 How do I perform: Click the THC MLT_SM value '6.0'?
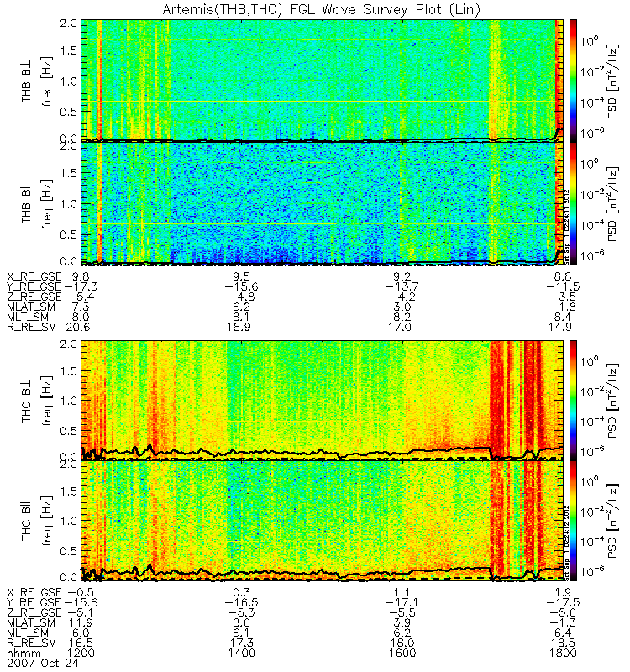pyautogui.click(x=81, y=633)
